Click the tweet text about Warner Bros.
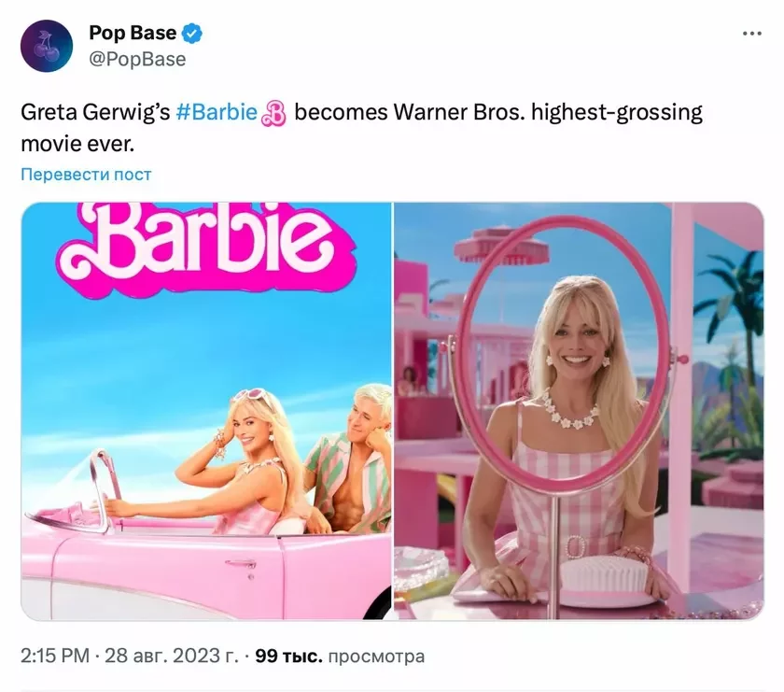 coord(361,128)
